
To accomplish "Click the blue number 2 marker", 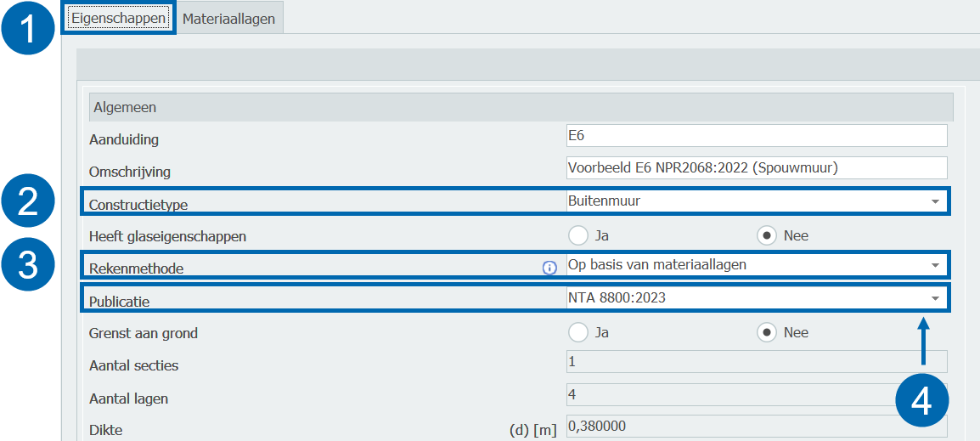I will [x=30, y=202].
